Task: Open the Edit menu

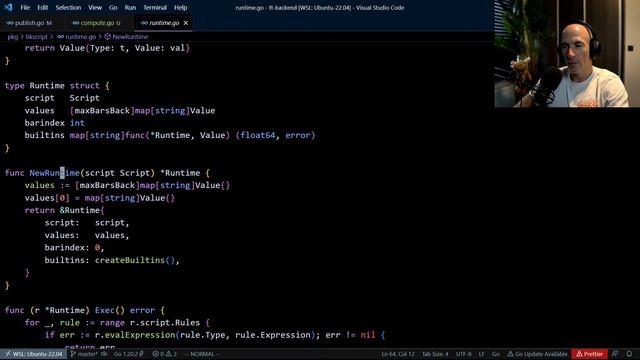Action: click(x=42, y=7)
